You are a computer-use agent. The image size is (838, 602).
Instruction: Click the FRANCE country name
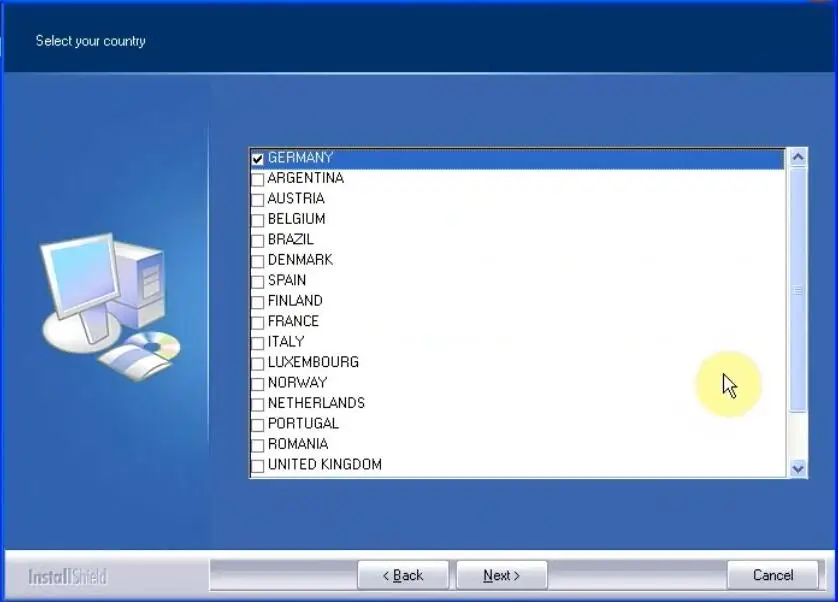tap(293, 321)
